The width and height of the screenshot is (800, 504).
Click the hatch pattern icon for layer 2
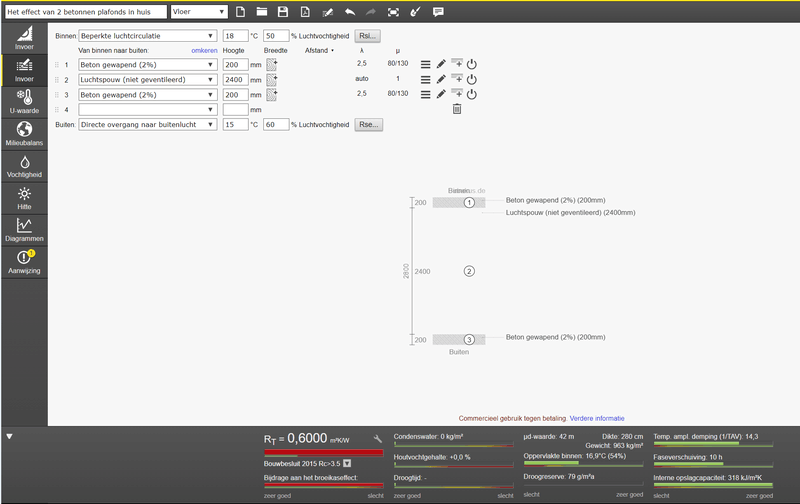[272, 80]
